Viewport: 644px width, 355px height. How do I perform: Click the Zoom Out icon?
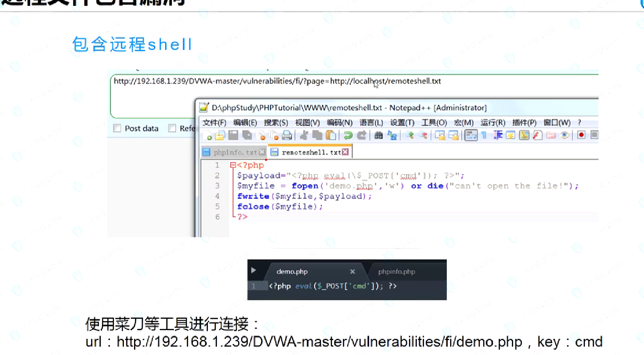(x=424, y=136)
